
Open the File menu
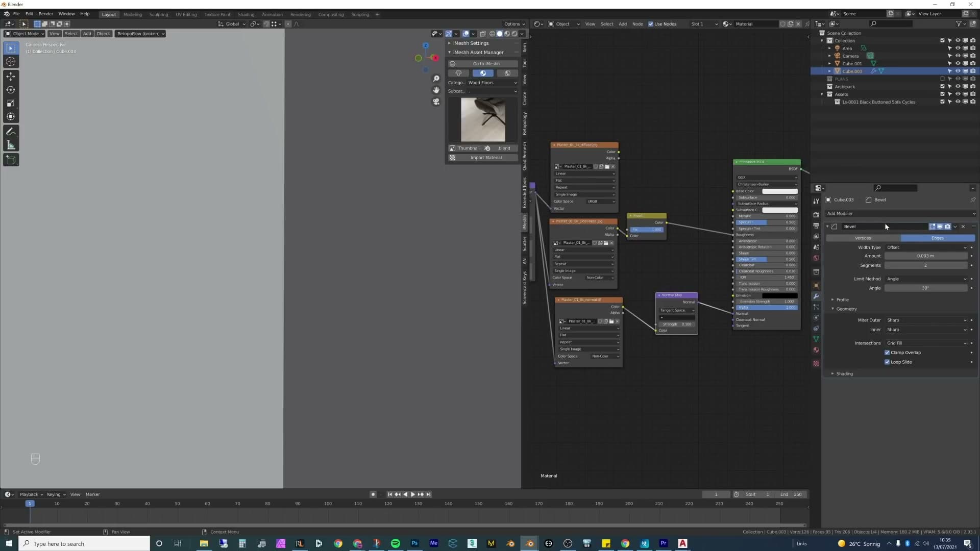coord(16,14)
